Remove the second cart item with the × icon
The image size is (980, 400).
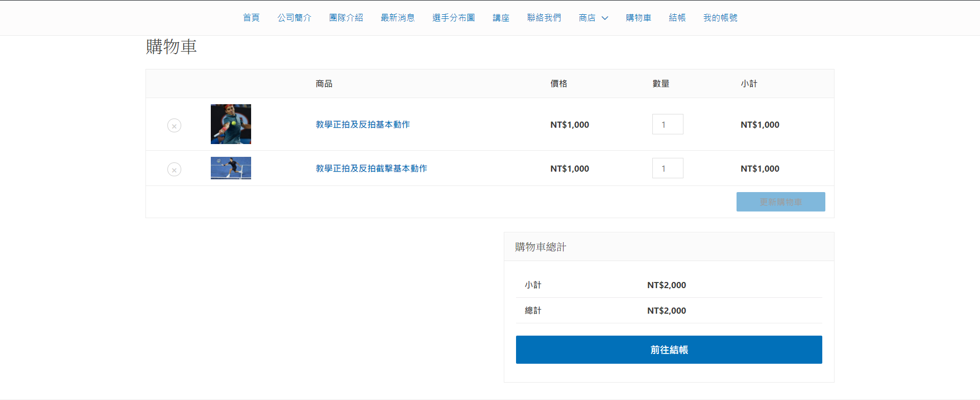pos(174,170)
